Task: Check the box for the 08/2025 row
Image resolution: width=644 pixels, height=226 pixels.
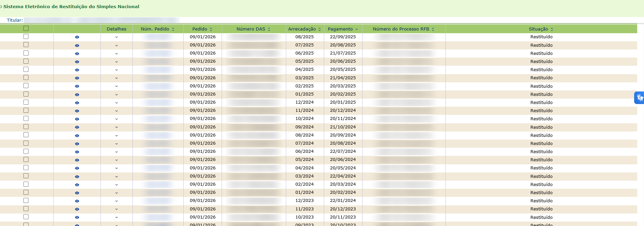Action: tap(26, 37)
